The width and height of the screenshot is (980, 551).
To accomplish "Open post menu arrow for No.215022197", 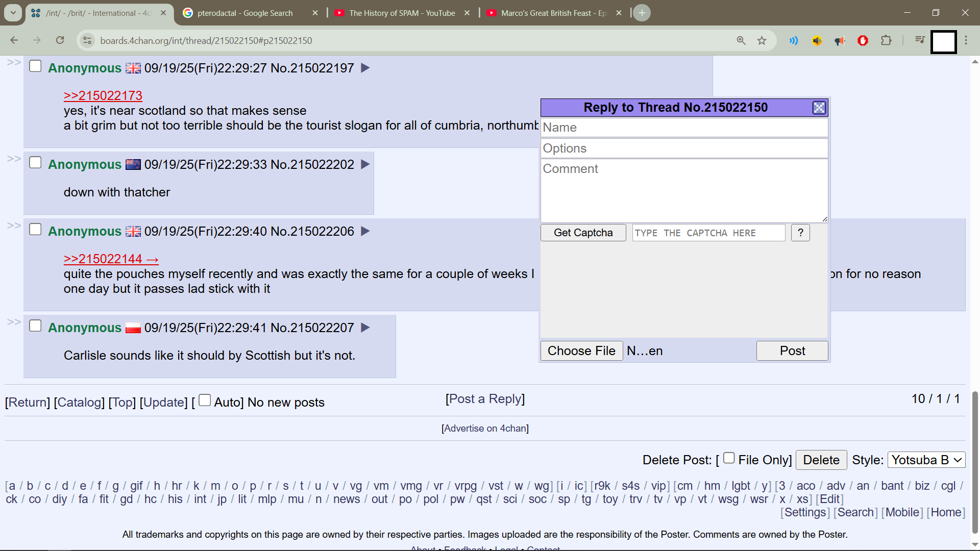I will [365, 68].
